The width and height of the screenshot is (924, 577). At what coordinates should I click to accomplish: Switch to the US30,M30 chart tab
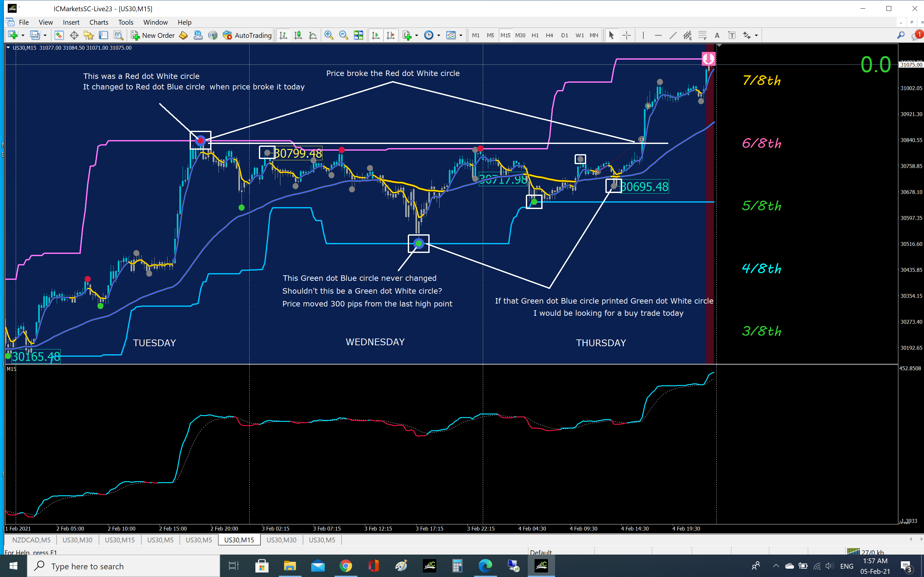coord(77,539)
